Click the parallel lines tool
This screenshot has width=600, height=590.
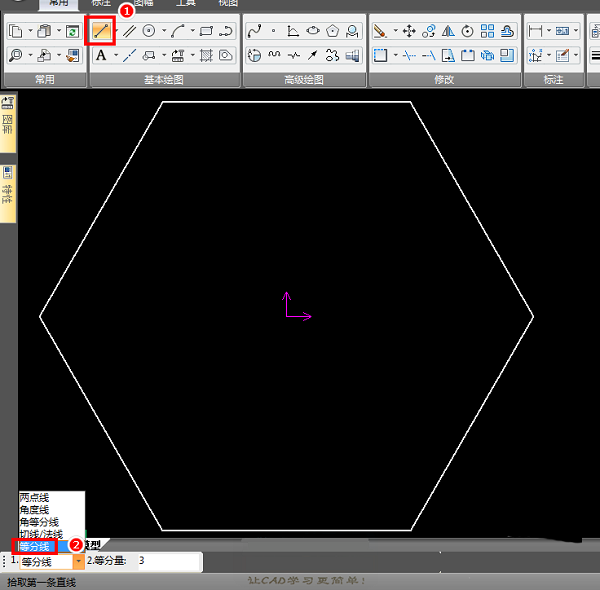129,31
